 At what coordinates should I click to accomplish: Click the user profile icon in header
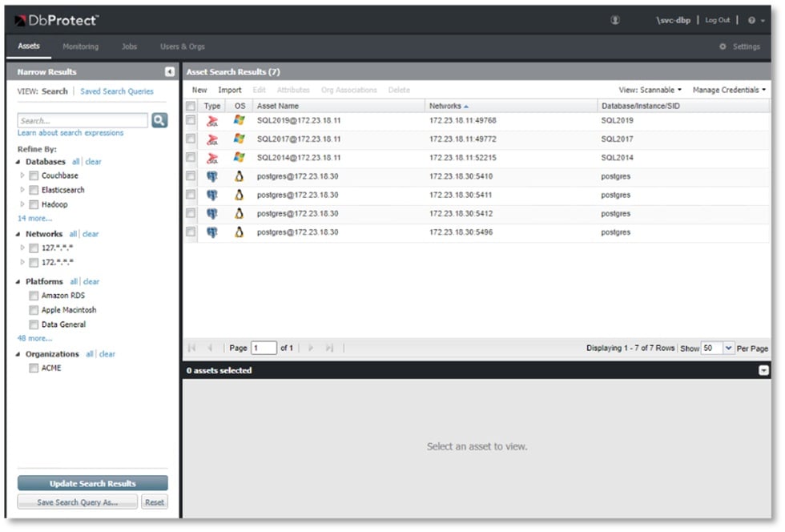[x=615, y=20]
